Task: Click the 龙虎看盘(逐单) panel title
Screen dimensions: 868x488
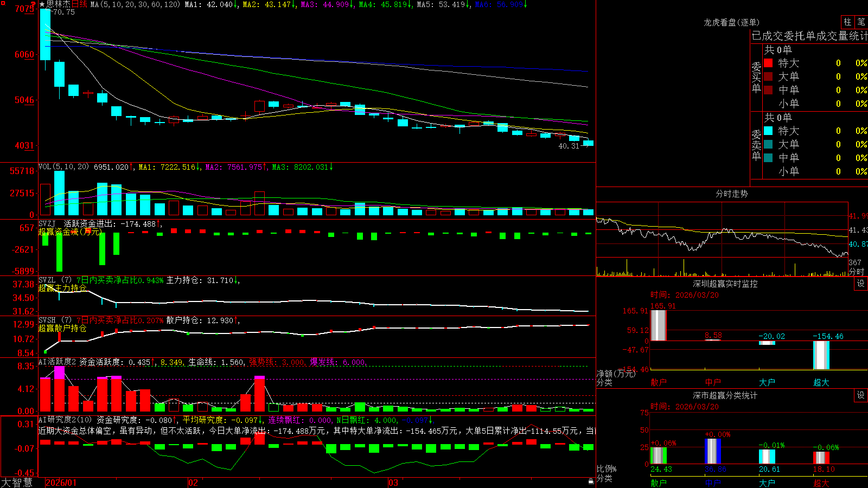Action: [x=732, y=22]
